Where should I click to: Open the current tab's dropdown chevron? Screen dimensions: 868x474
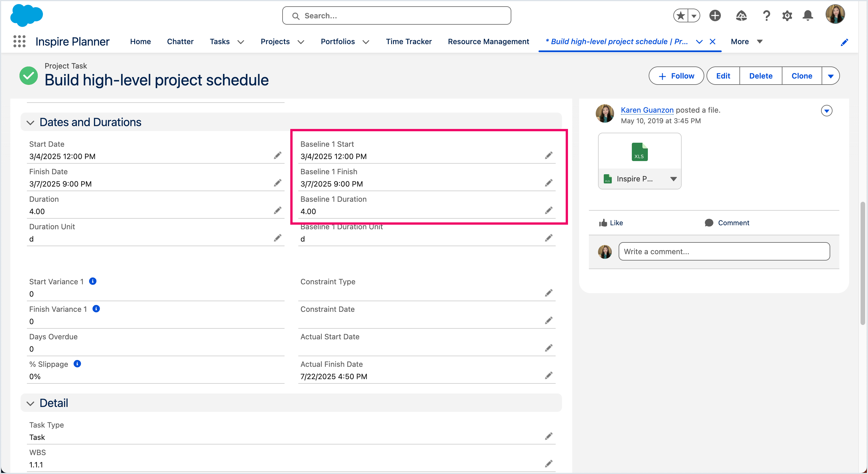pyautogui.click(x=699, y=42)
